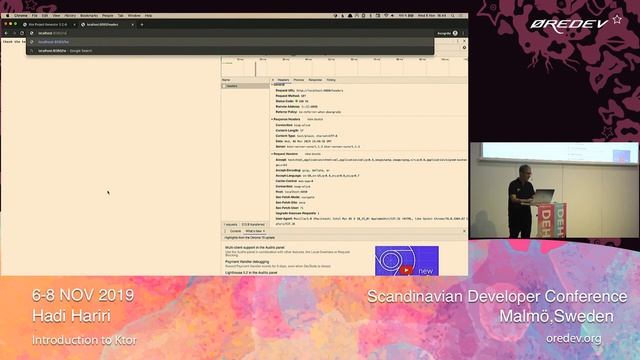Viewport: 640px width, 360px height.
Task: Open the Help menu
Action: tap(148, 16)
